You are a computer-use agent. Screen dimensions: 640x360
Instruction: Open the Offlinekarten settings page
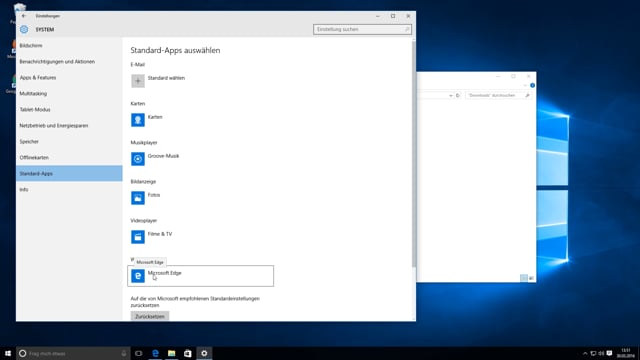click(69, 158)
